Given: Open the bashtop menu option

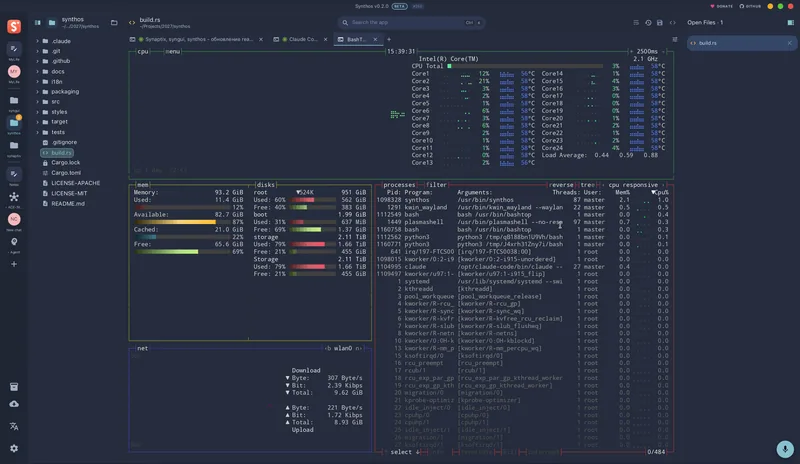Looking at the screenshot, I should pos(173,52).
